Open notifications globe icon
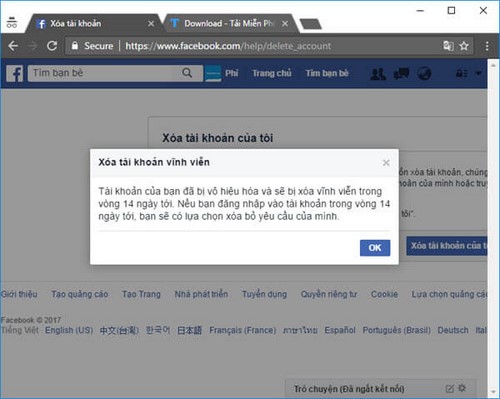 coord(424,73)
